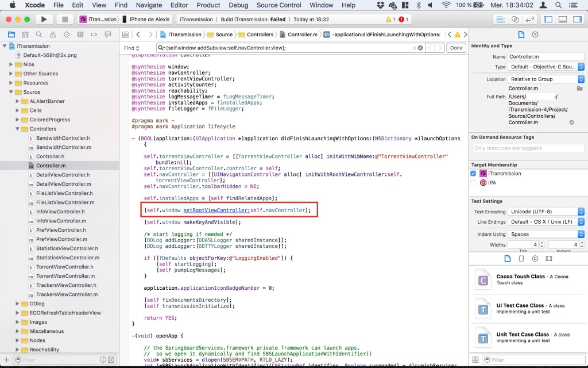Open the Find navigator magnifier icon

(x=38, y=34)
